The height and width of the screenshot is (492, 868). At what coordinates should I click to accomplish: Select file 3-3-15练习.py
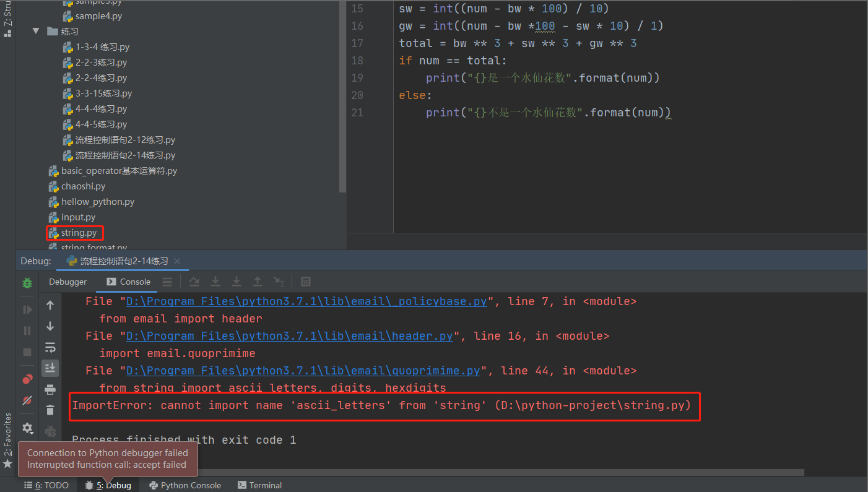coord(103,93)
